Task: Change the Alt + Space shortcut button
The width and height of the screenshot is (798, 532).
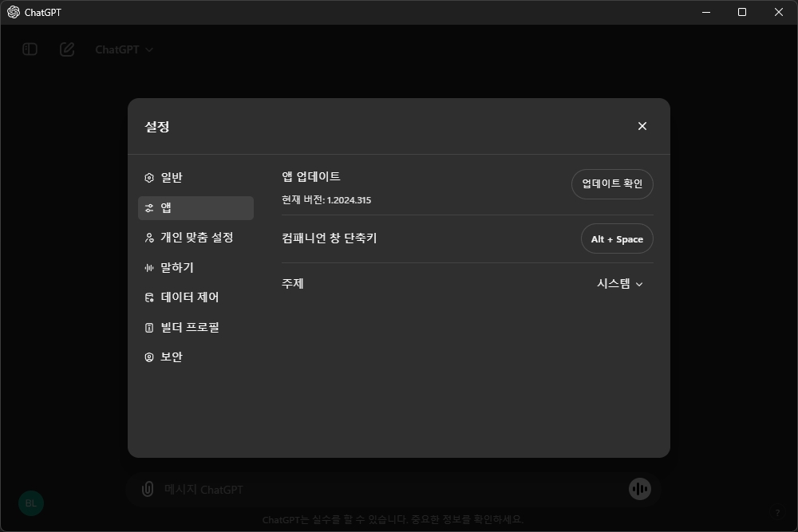Action: (617, 238)
